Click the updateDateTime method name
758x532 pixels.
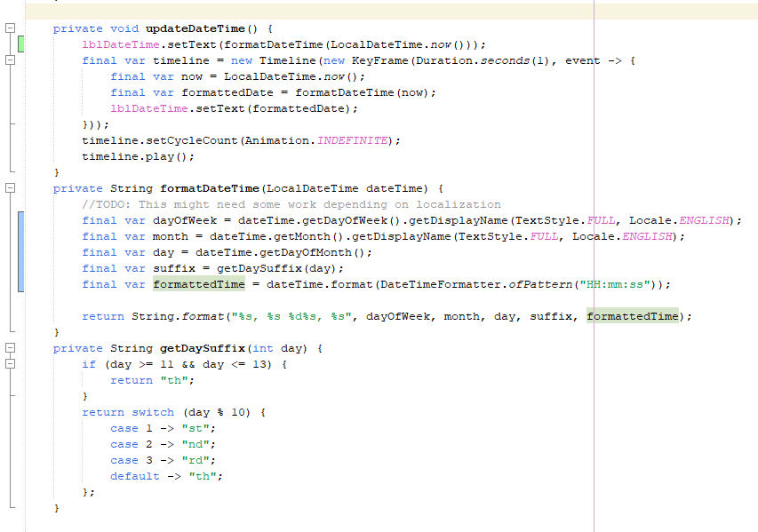coord(195,28)
